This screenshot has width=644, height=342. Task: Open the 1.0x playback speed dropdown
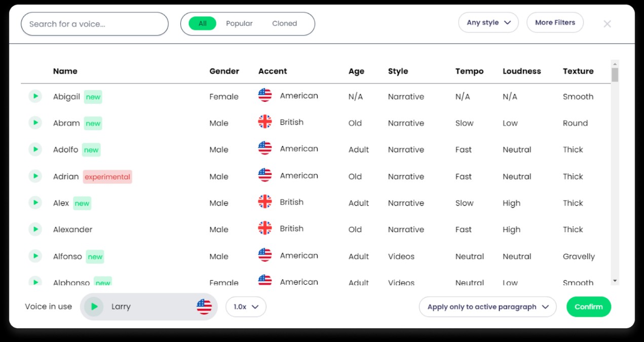coord(246,307)
